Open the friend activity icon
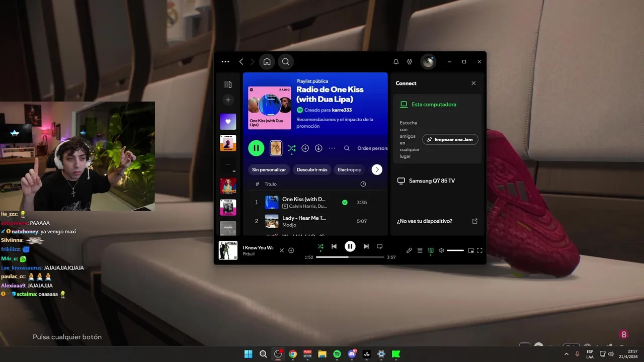Image resolution: width=644 pixels, height=362 pixels. pyautogui.click(x=410, y=62)
